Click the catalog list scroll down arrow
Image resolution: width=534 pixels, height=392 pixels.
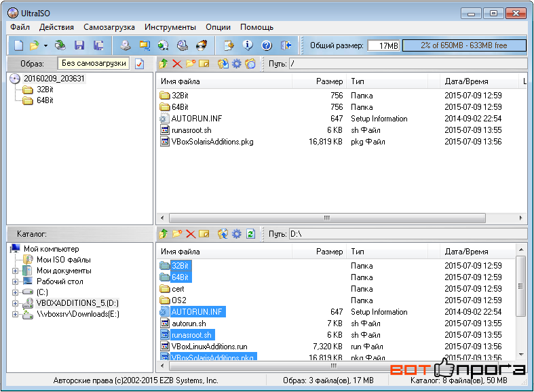coord(521,355)
